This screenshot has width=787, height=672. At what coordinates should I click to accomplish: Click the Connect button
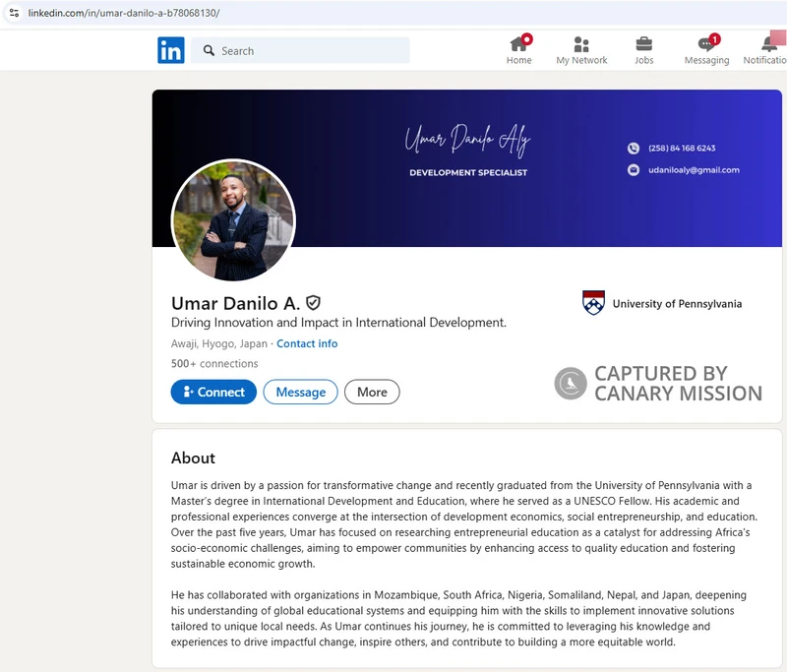coord(213,392)
